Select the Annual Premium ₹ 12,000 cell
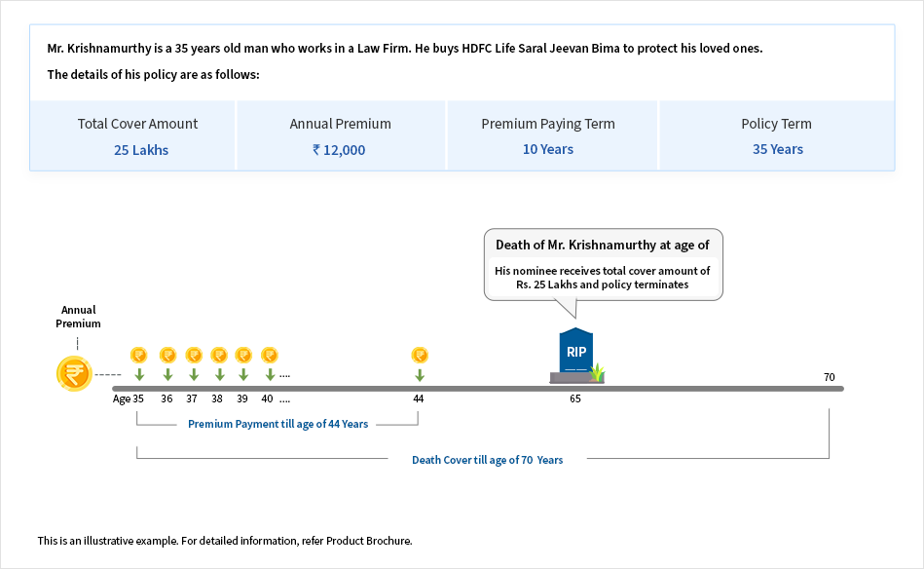This screenshot has height=569, width=924. (x=340, y=136)
